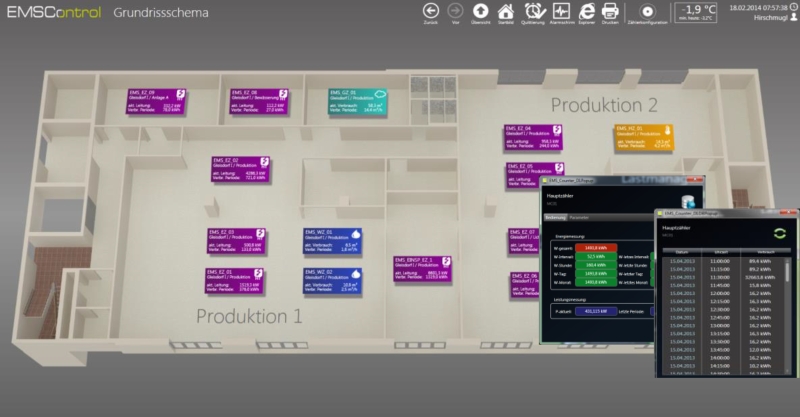
Task: Open the EMS_EZ_07 meter tile
Action: point(524,241)
